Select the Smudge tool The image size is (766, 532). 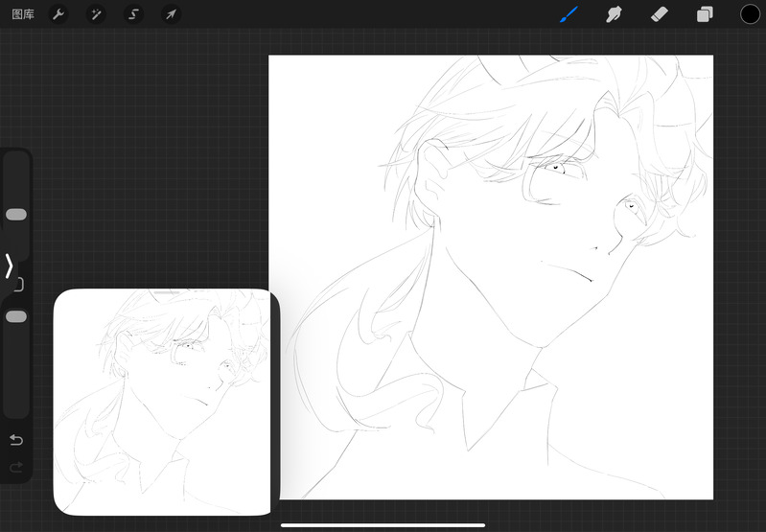pos(614,14)
